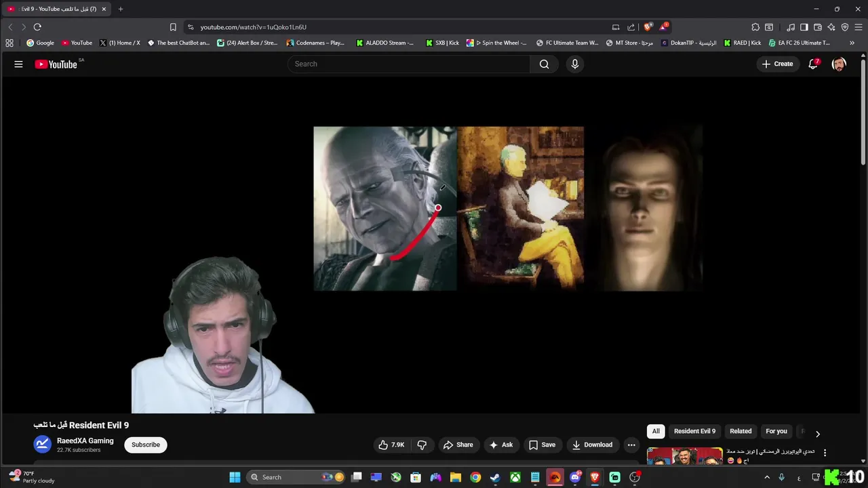Viewport: 868px width, 488px height.
Task: Open the EA FC 26 Ultimate Team bookmark
Action: pyautogui.click(x=799, y=43)
